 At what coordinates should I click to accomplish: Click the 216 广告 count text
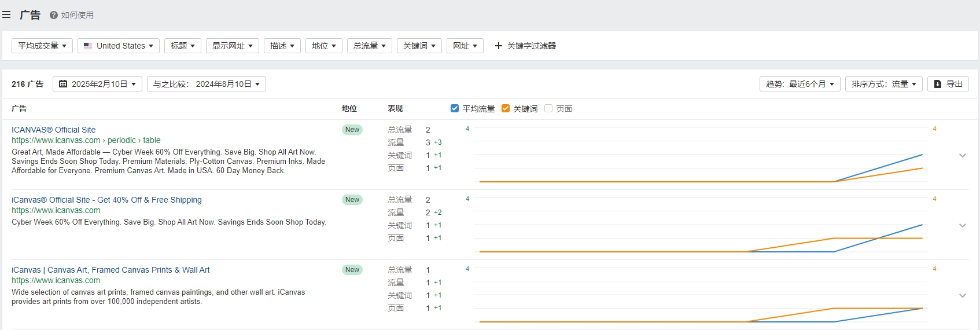pos(27,84)
